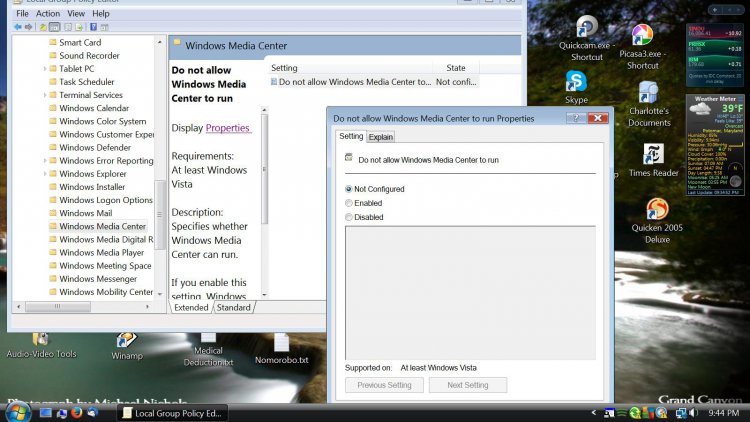Screen dimensions: 750x422
Task: Open the Action menu
Action: click(48, 13)
